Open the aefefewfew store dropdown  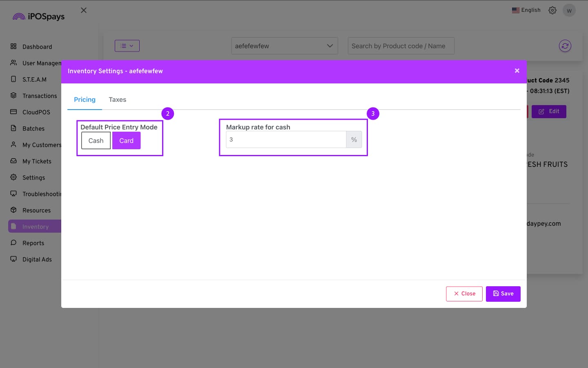click(284, 46)
